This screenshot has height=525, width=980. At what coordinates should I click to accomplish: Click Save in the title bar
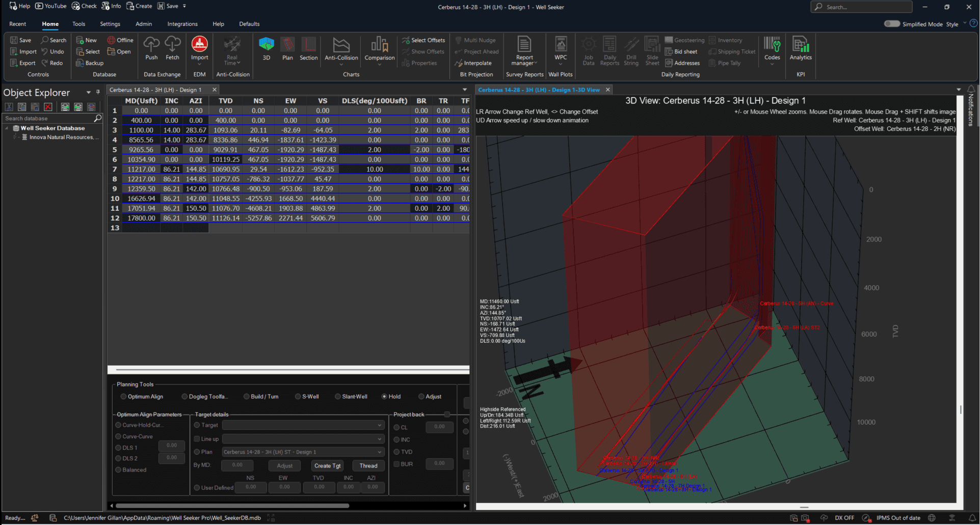(x=168, y=6)
